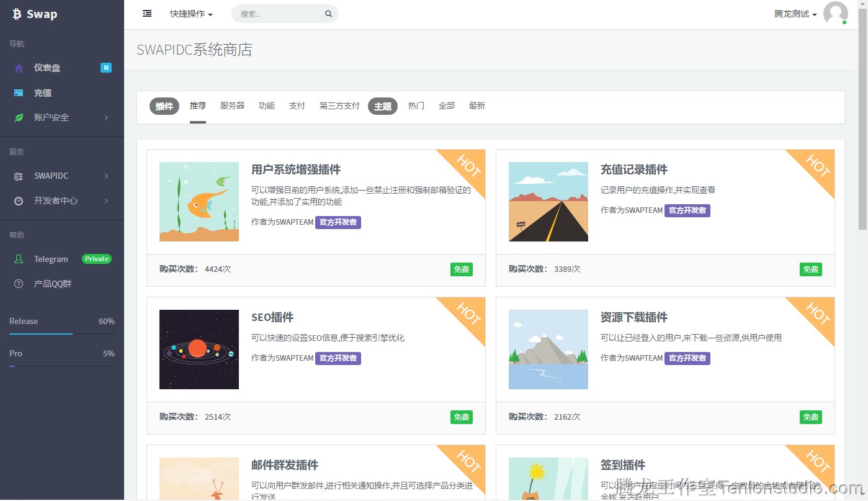868x501 pixels.
Task: Open the user avatar picture
Action: 835,13
